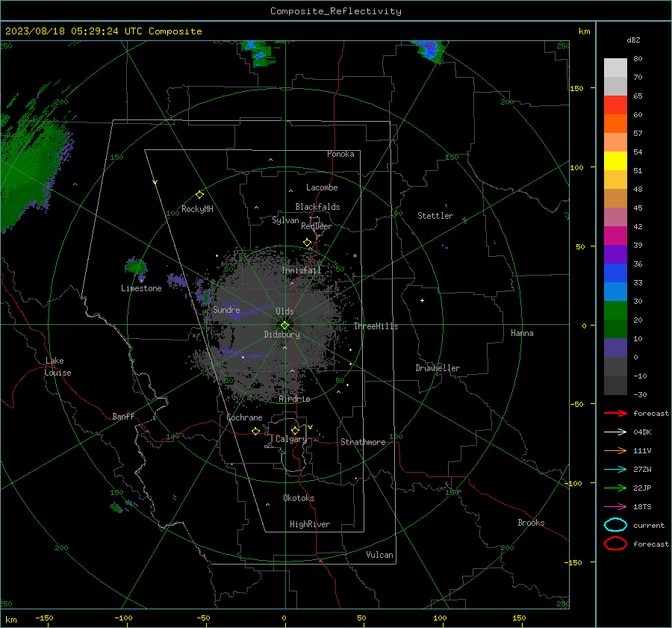Click the magenta 18TS arrow symbol
The height and width of the screenshot is (628, 672).
tap(615, 507)
